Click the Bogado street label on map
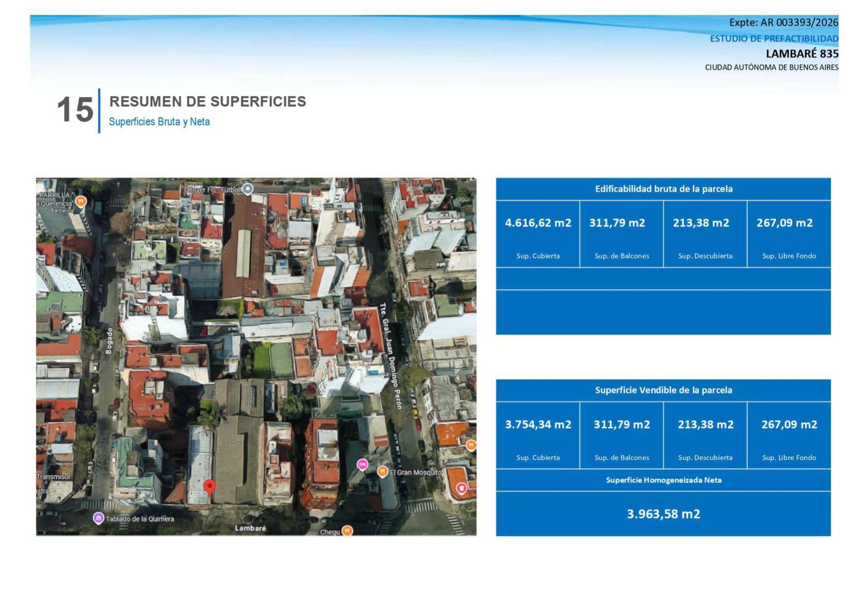868x613 pixels. coord(109,341)
